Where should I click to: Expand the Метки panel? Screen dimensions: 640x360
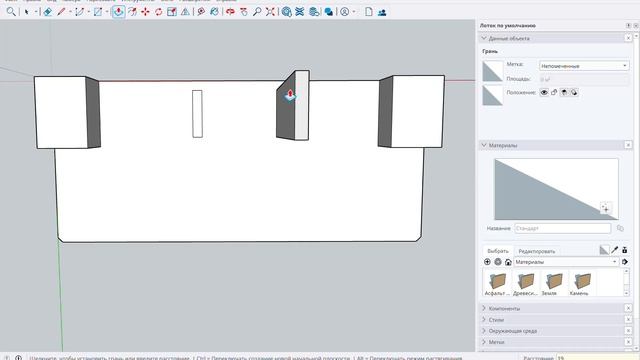[484, 342]
